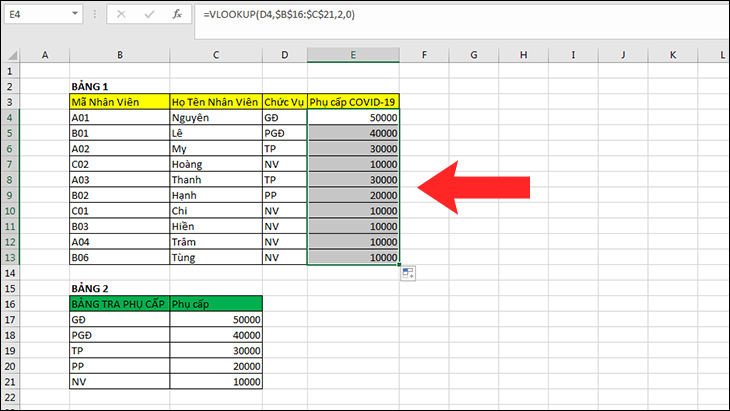Click the Chức Vụ header cell
This screenshot has height=411, width=730.
[x=284, y=102]
